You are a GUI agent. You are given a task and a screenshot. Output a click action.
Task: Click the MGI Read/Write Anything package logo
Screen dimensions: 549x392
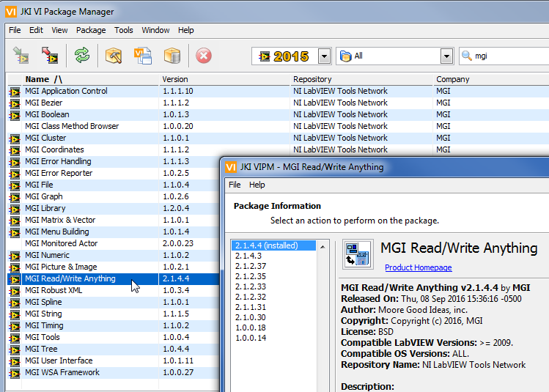pos(358,254)
